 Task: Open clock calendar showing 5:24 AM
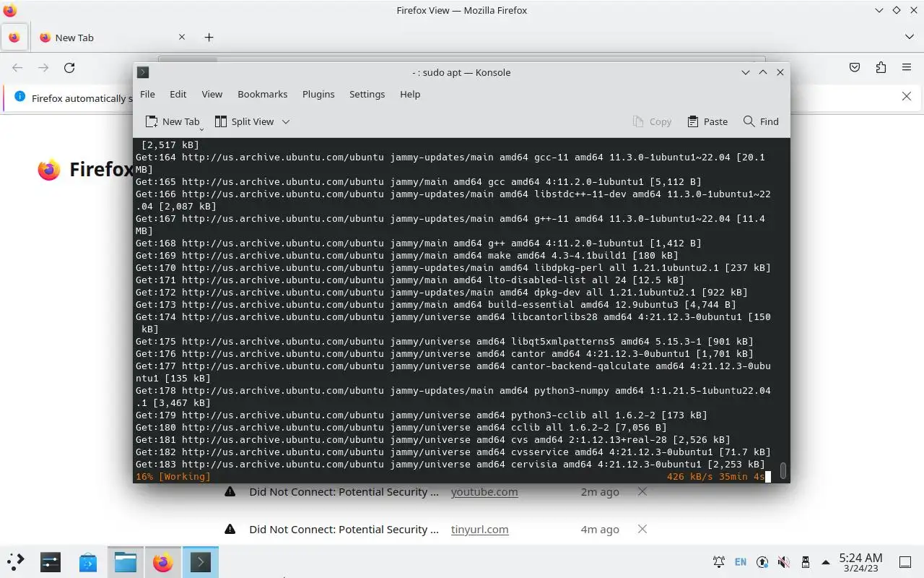click(860, 561)
